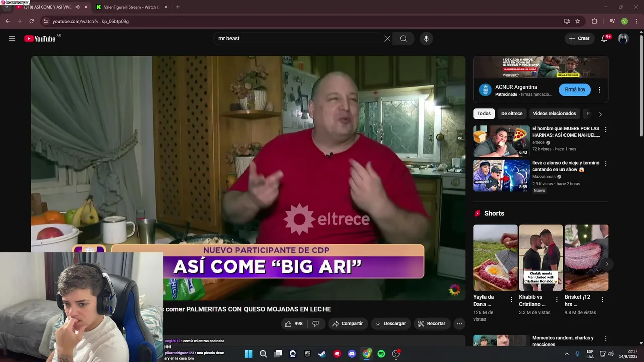
Task: Open Windows Start menu
Action: [x=248, y=354]
